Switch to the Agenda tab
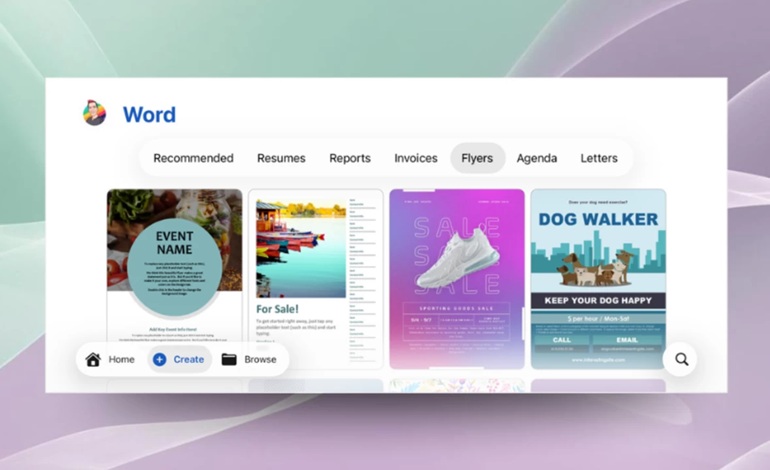Image resolution: width=770 pixels, height=470 pixels. click(537, 158)
